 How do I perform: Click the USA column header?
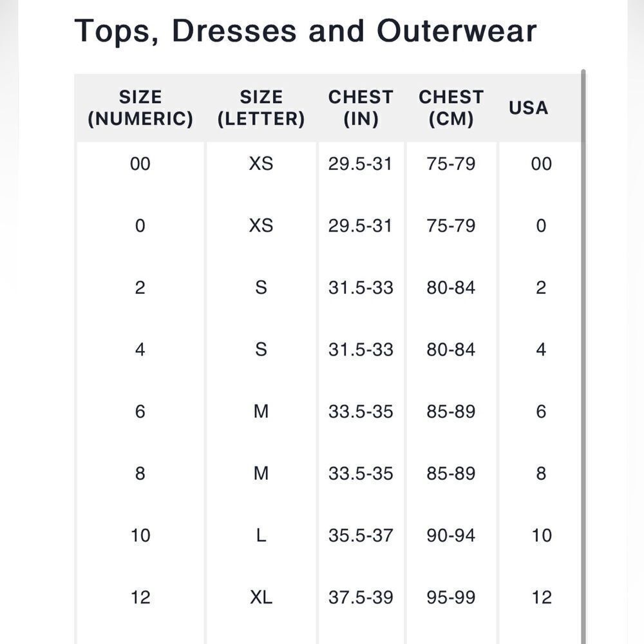tap(529, 108)
